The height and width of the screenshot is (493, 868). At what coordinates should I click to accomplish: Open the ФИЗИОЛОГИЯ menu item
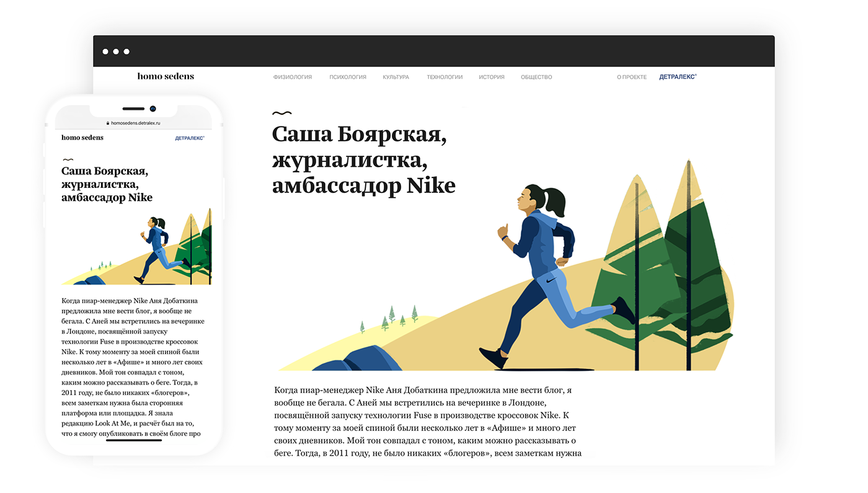(293, 78)
